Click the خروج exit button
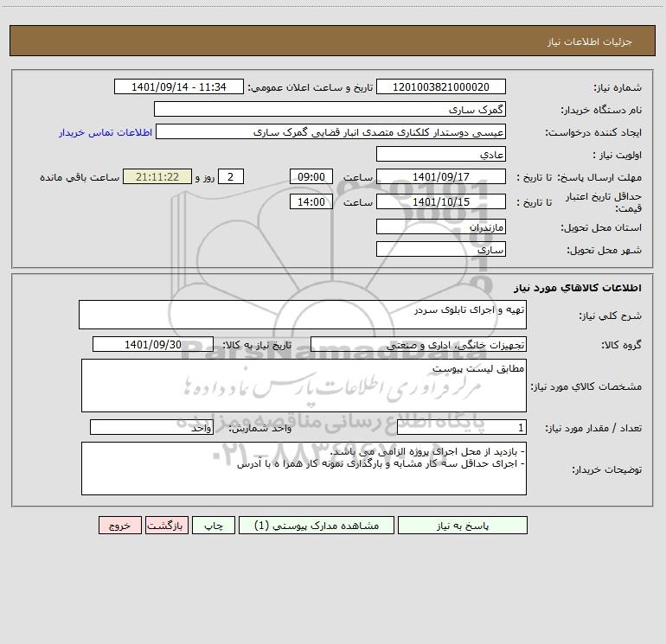 [119, 526]
